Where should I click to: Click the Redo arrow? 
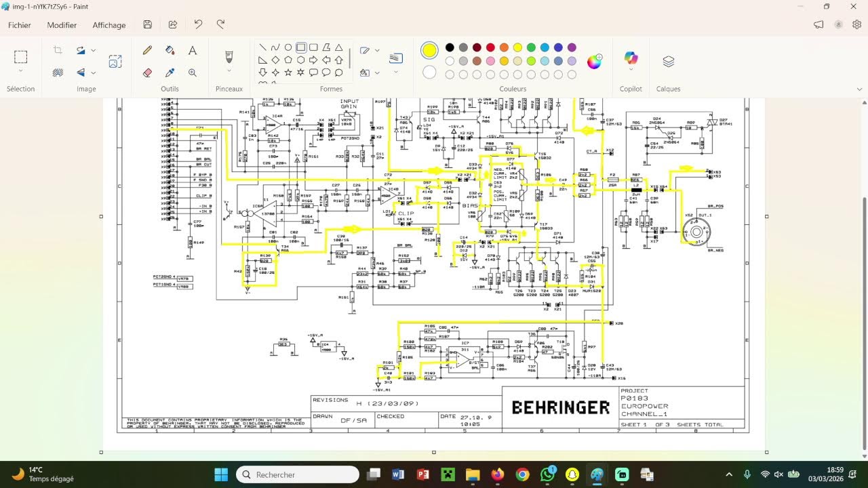tap(220, 24)
